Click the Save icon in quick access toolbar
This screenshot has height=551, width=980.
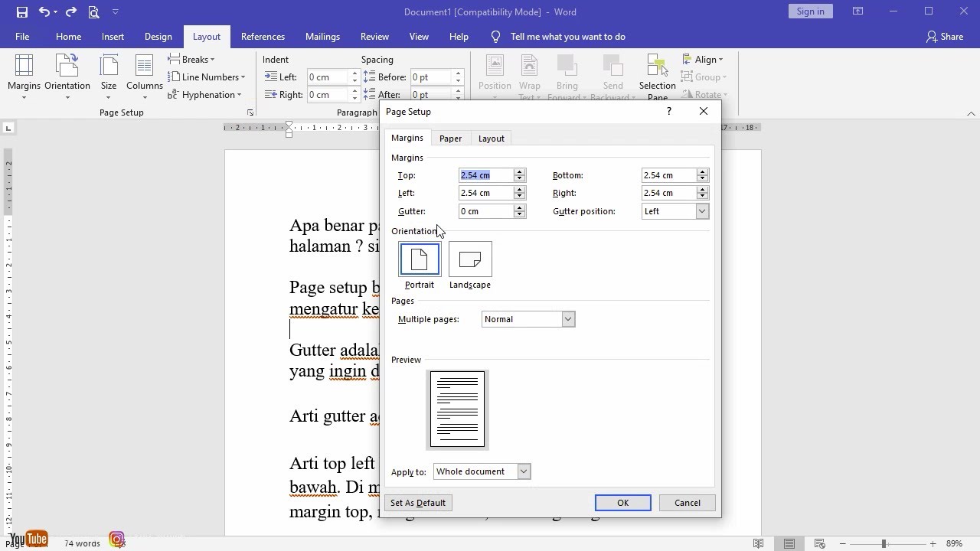pyautogui.click(x=22, y=11)
